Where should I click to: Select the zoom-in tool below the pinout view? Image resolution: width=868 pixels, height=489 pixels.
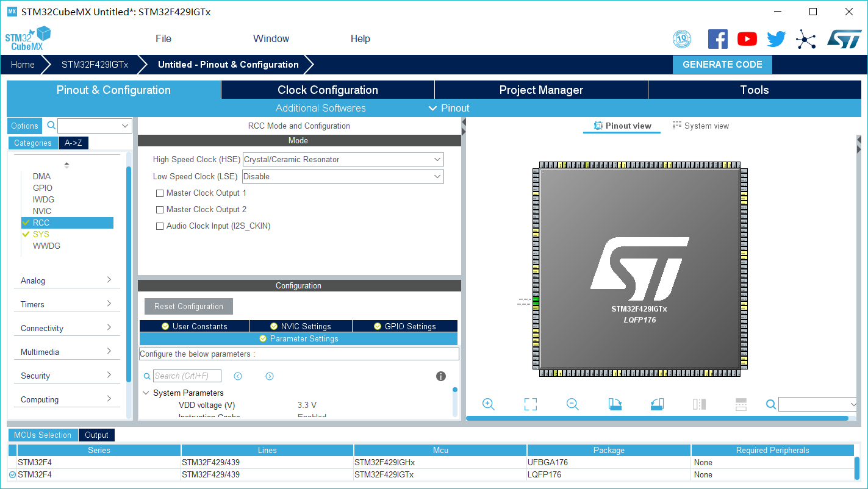[488, 404]
